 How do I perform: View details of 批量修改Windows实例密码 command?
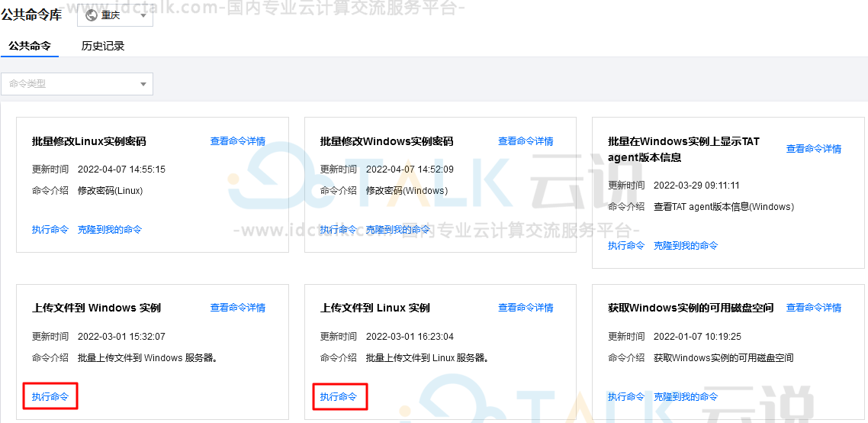coord(526,141)
